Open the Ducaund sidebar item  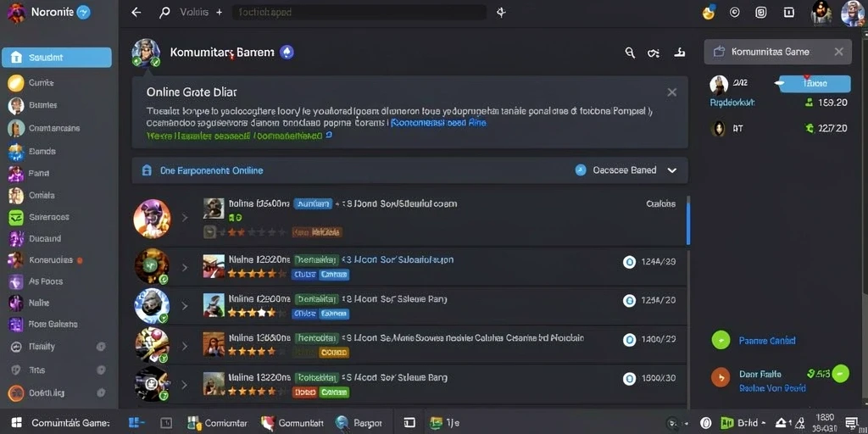(44, 238)
